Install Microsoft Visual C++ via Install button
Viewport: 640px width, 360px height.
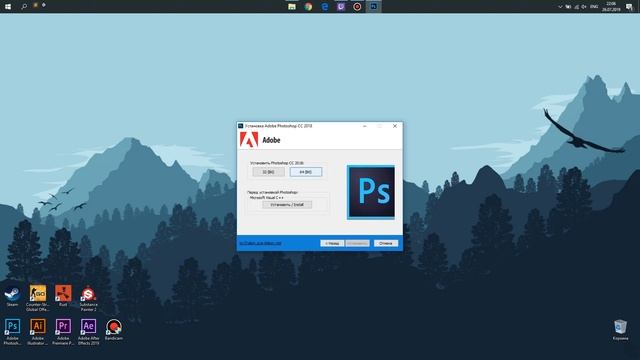click(x=287, y=205)
